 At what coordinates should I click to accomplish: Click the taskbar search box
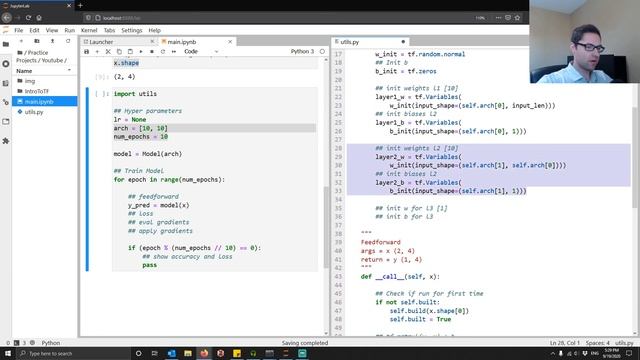[73, 353]
